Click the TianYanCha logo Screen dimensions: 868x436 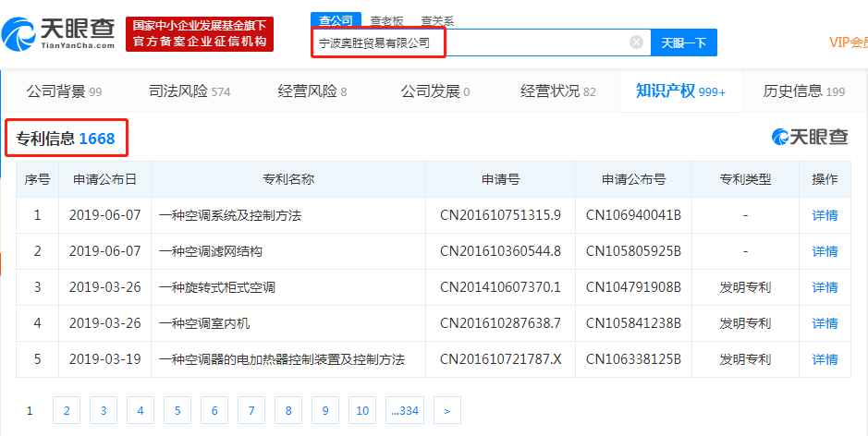tap(58, 33)
